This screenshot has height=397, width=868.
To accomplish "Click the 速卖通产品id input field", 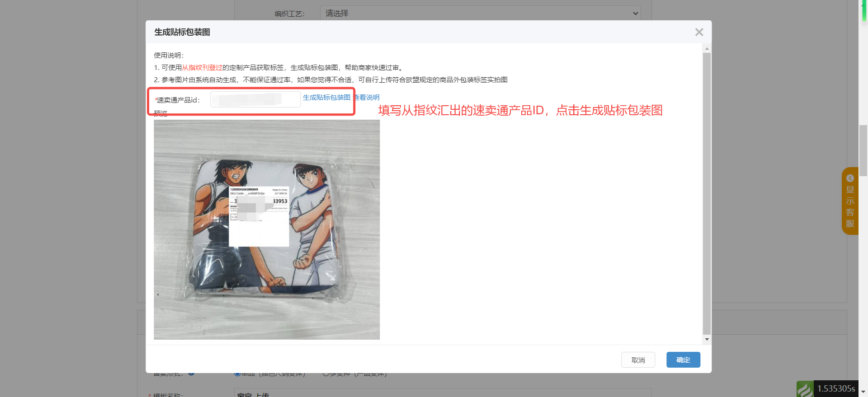I will click(x=255, y=99).
